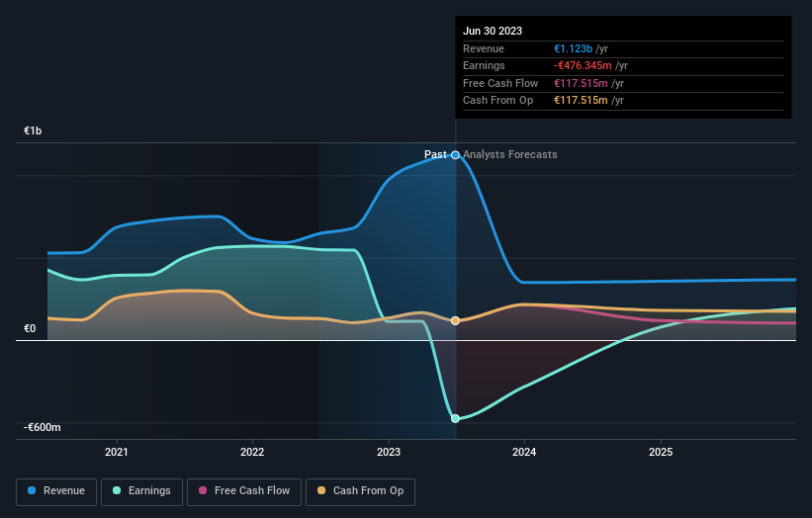Screen dimensions: 812x518
Task: Click the blue Revenue data point marker
Action: pos(455,155)
